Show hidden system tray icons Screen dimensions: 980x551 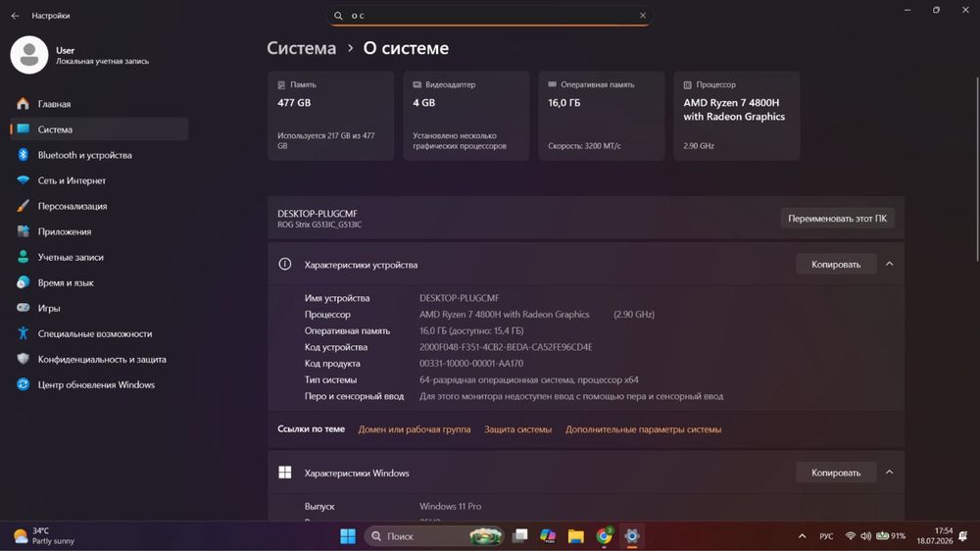pos(803,536)
